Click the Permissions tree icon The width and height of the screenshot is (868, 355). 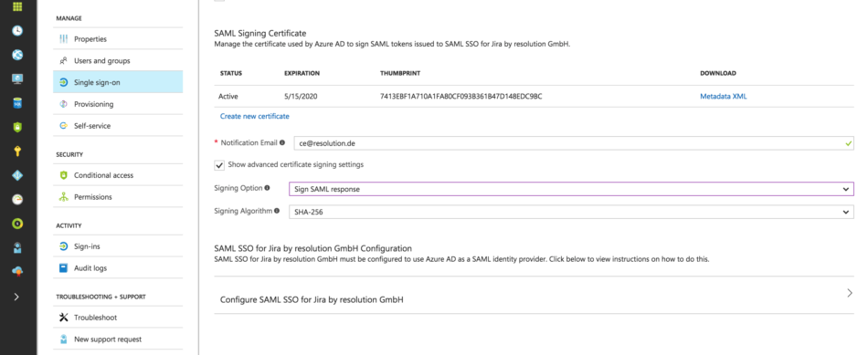(64, 197)
